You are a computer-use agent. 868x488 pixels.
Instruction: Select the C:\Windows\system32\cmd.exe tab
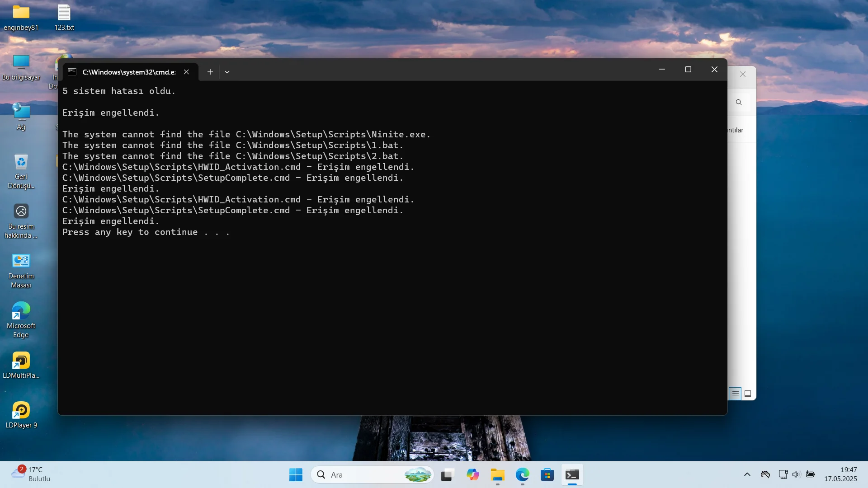pos(129,72)
